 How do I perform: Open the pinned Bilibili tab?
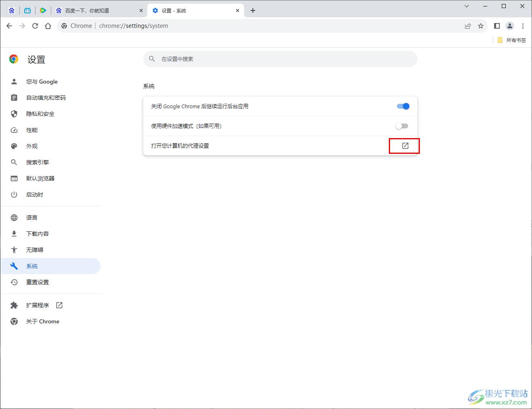(27, 10)
